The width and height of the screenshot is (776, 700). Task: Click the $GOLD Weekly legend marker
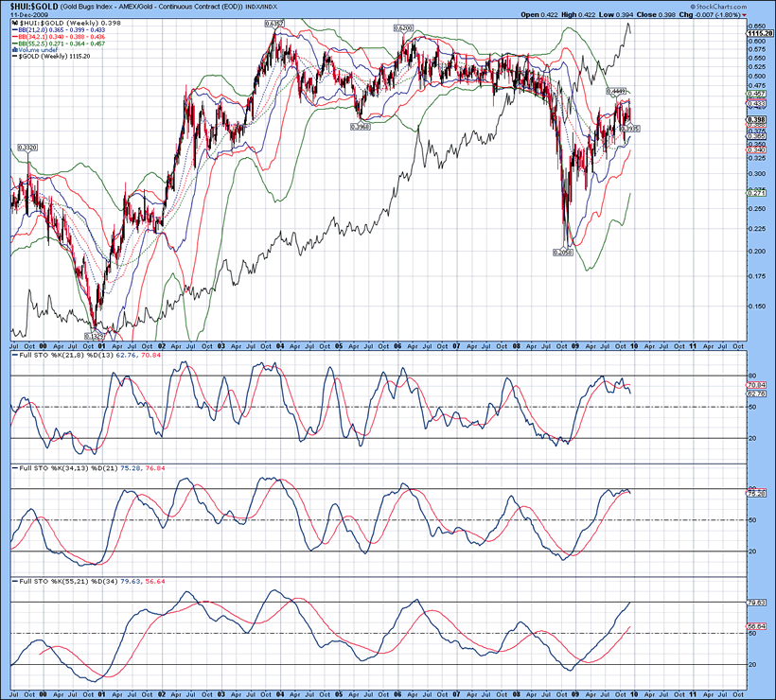pyautogui.click(x=12, y=57)
